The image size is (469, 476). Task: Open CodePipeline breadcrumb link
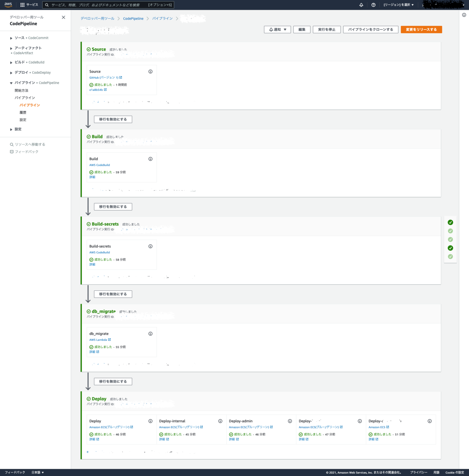pyautogui.click(x=133, y=19)
